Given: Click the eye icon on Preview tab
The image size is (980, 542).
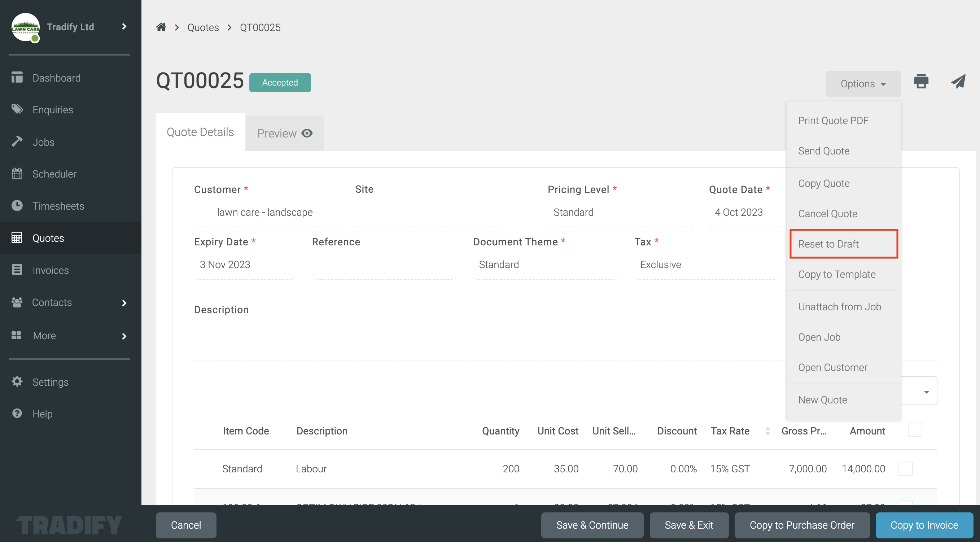Looking at the screenshot, I should (x=307, y=133).
